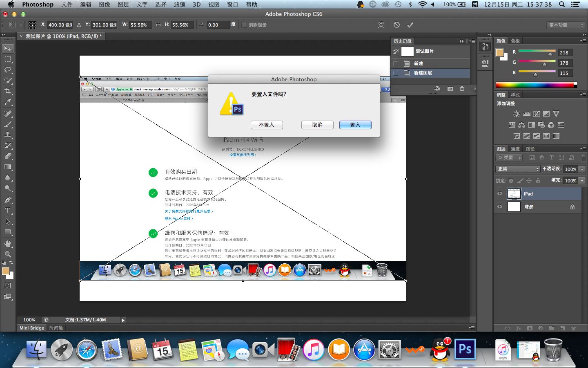Viewport: 588px width, 368px height.
Task: Add a Levels adjustment
Action: 527,114
